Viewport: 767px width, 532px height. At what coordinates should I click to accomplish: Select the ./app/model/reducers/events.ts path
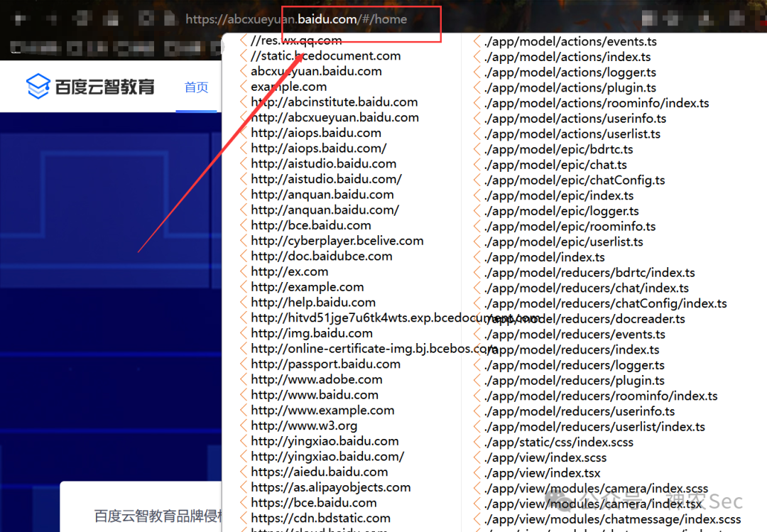[575, 335]
